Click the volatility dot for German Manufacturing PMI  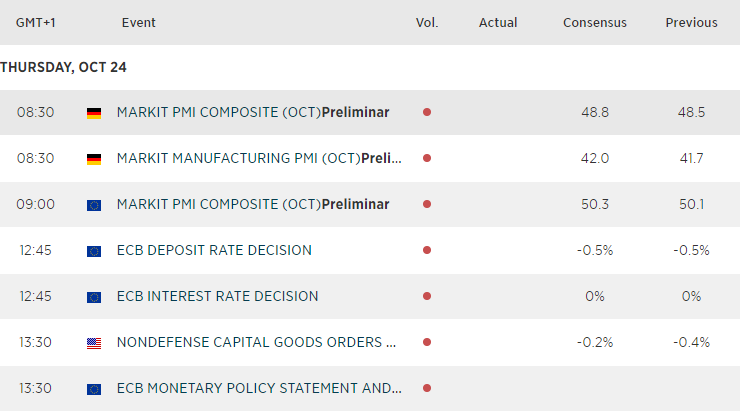pos(427,158)
